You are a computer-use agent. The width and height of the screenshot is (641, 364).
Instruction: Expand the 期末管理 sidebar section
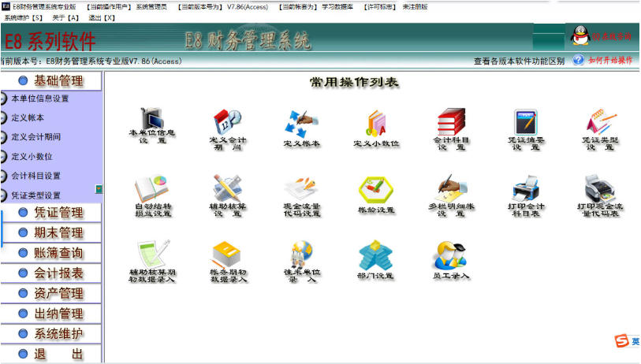(51, 232)
